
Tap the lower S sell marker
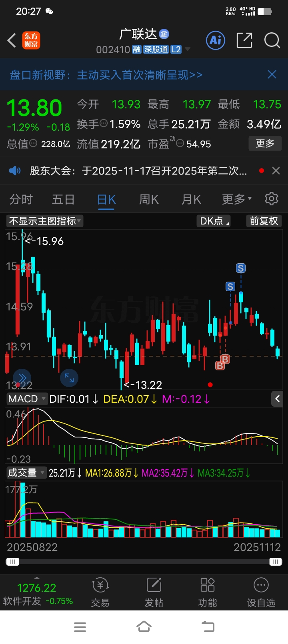(230, 286)
